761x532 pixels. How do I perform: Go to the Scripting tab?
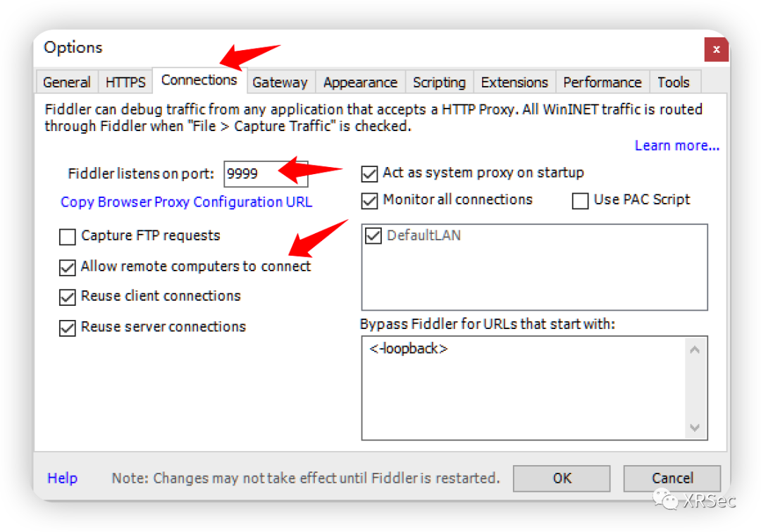[x=439, y=82]
